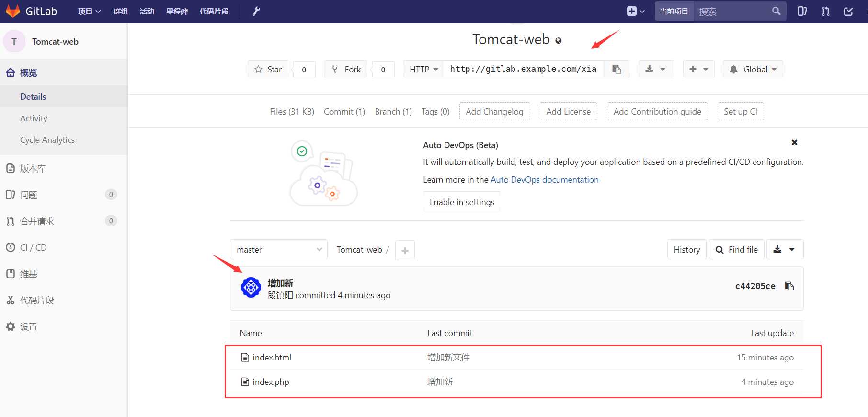The image size is (868, 417).
Task: Open the 维基 wiki section
Action: pos(64,274)
